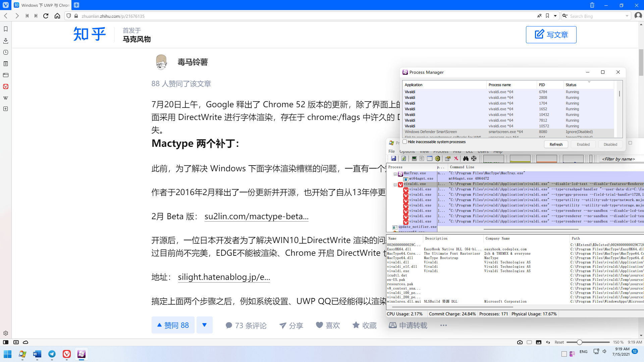Open the Notes panel in the Vivaldi sidebar

(5, 64)
